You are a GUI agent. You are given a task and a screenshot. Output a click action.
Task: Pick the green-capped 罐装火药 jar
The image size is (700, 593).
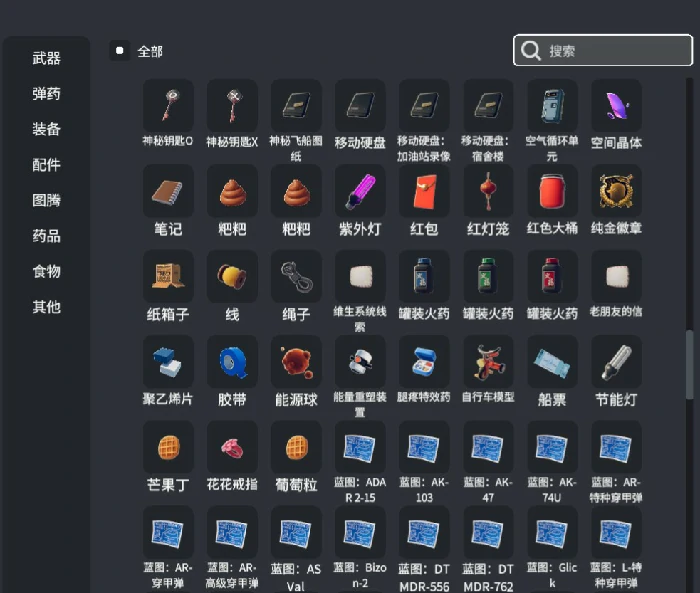[x=488, y=276]
